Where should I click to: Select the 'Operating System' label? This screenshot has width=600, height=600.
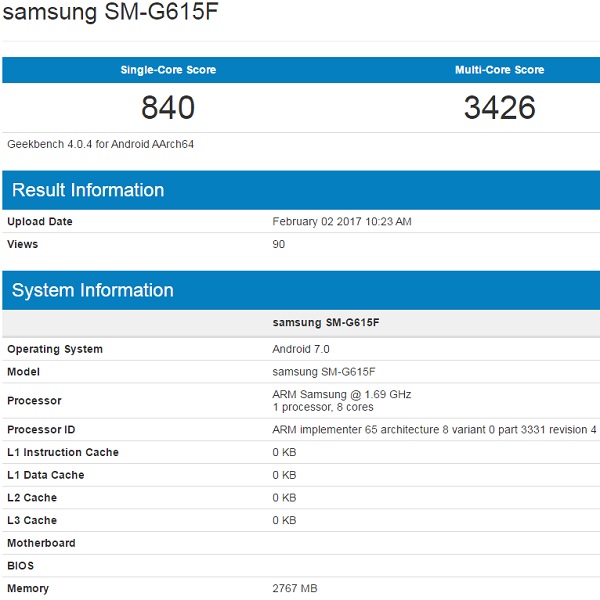(55, 349)
